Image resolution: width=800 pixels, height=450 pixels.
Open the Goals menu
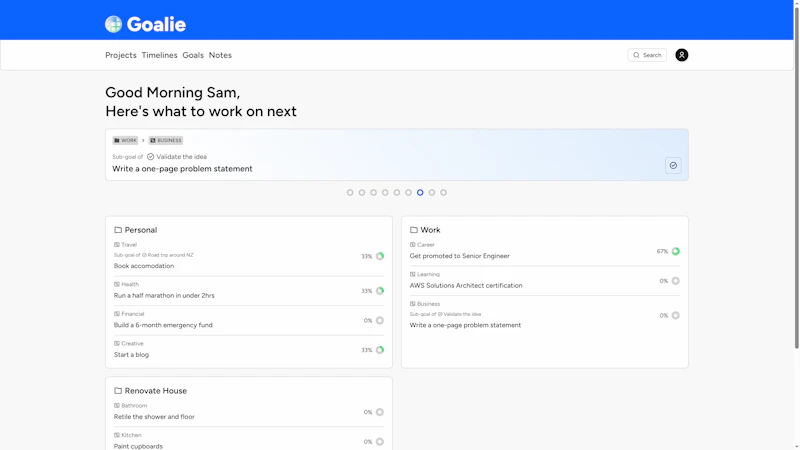[193, 55]
